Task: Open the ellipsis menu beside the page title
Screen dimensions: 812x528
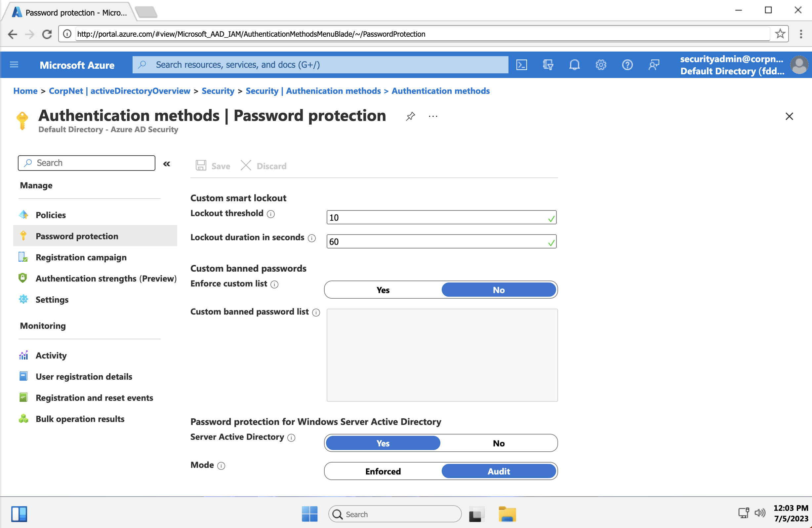Action: click(432, 116)
